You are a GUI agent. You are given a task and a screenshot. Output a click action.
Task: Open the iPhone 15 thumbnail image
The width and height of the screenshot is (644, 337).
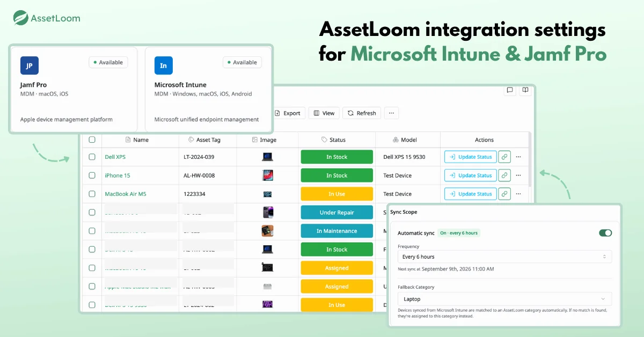click(x=267, y=175)
